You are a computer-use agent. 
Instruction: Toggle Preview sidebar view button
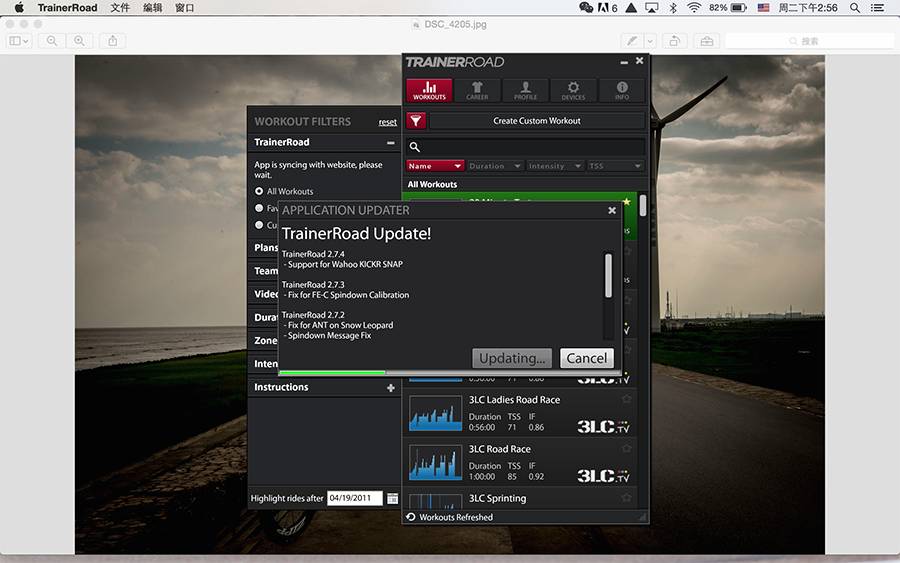coord(18,41)
